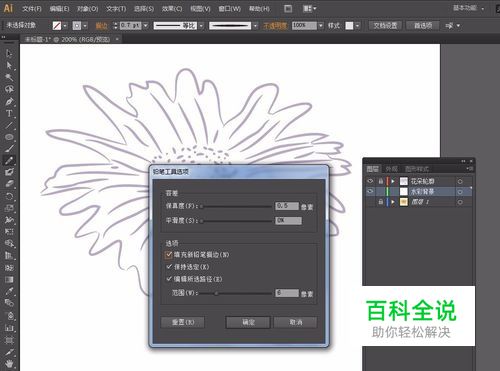500x371 pixels.
Task: Click the 范围 value field showing 6
Action: [x=287, y=293]
